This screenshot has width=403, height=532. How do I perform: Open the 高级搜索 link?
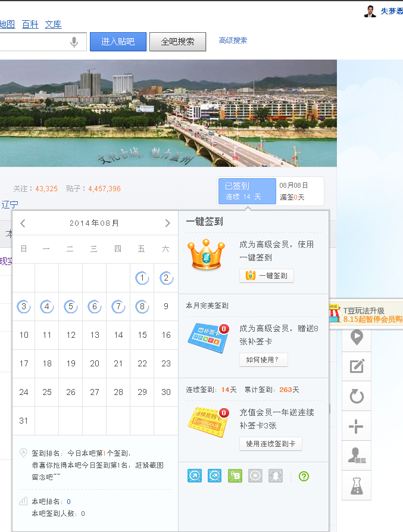233,41
